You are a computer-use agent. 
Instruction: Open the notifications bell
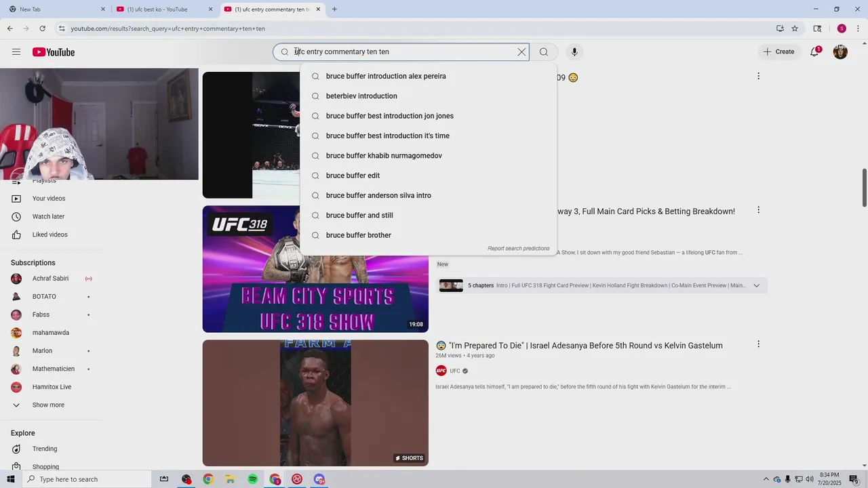[815, 52]
